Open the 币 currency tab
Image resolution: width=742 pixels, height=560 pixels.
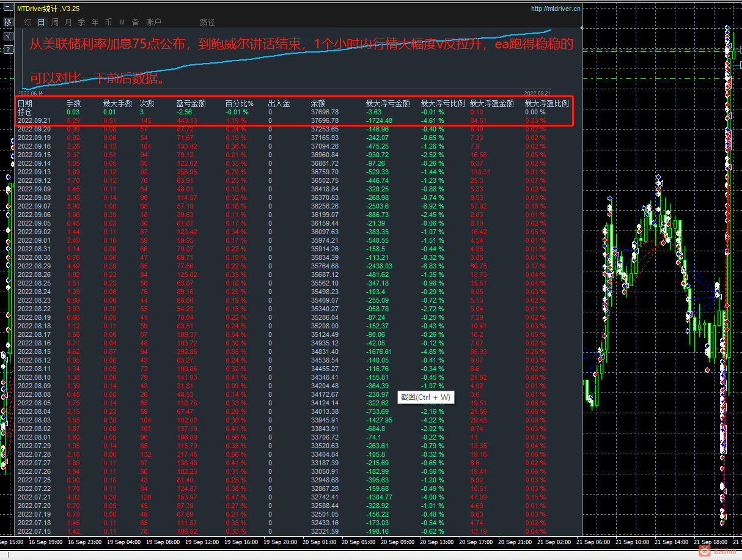coord(108,22)
